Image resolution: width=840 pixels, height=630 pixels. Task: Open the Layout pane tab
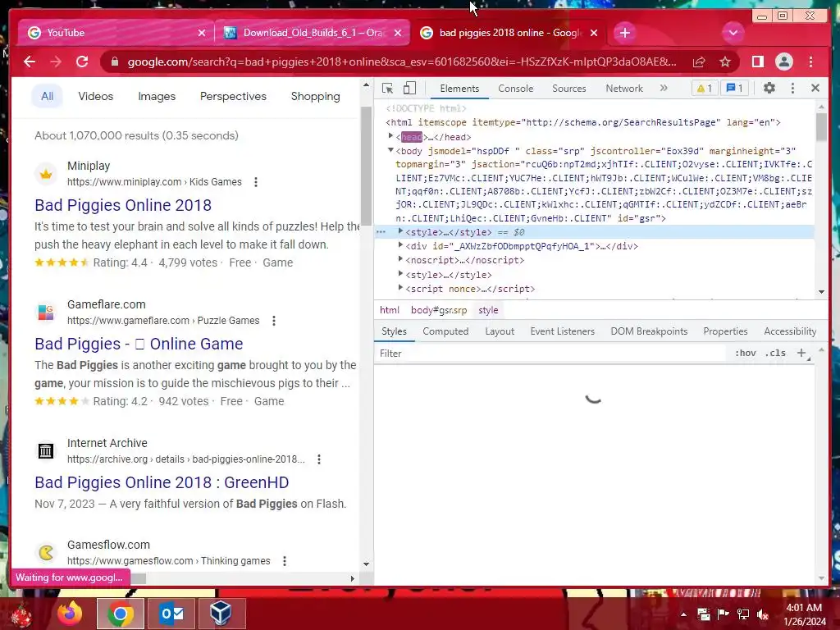(x=500, y=331)
